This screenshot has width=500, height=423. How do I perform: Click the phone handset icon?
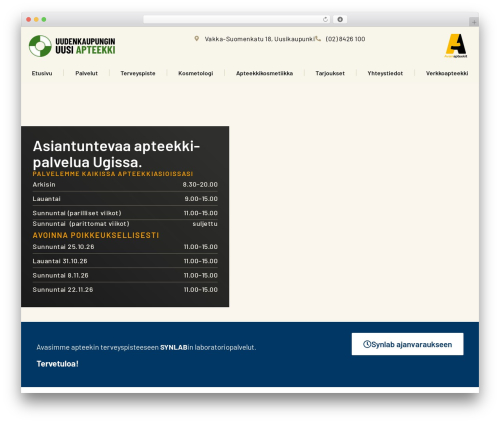click(x=318, y=39)
